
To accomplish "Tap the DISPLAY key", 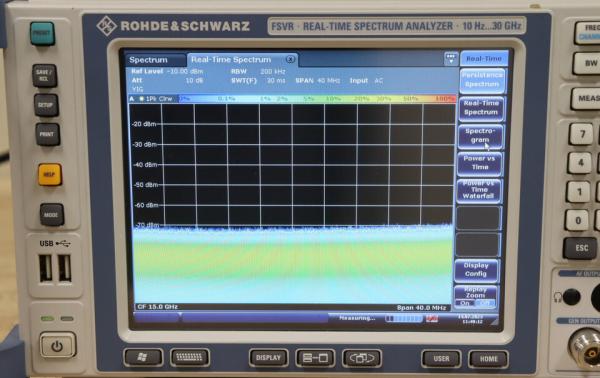I will (x=268, y=358).
